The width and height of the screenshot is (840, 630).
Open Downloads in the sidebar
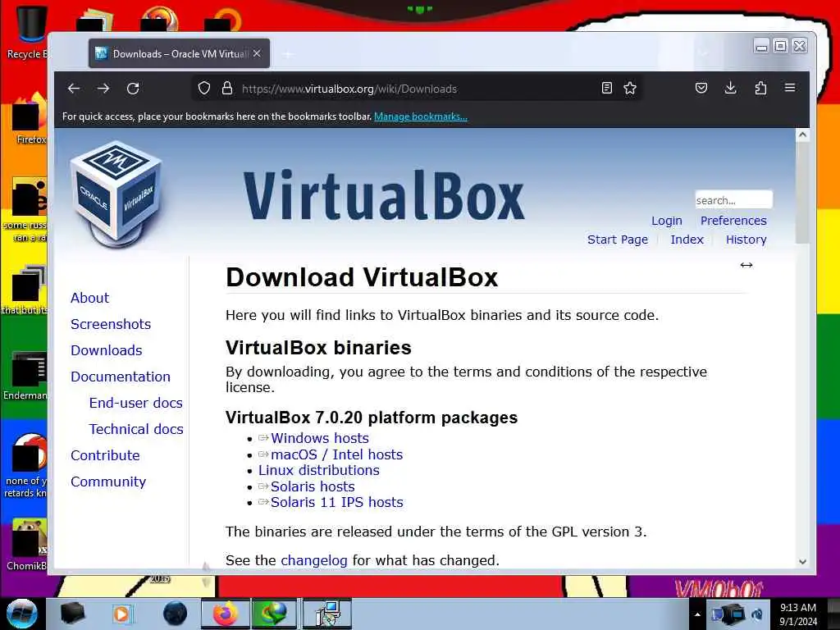(106, 350)
